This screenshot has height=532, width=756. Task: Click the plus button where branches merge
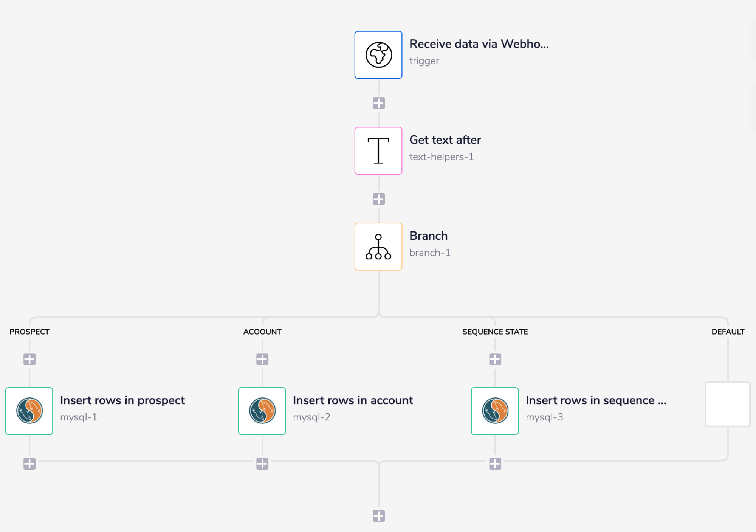pos(378,515)
